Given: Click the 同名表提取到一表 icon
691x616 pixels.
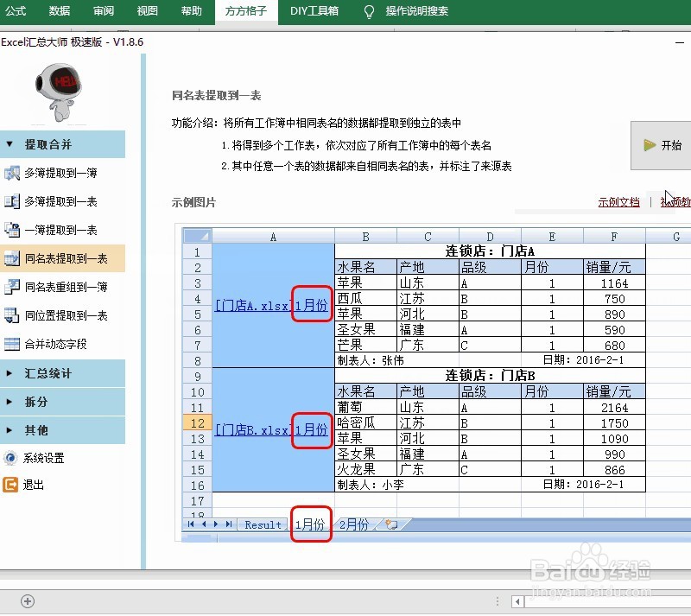Looking at the screenshot, I should (12, 258).
